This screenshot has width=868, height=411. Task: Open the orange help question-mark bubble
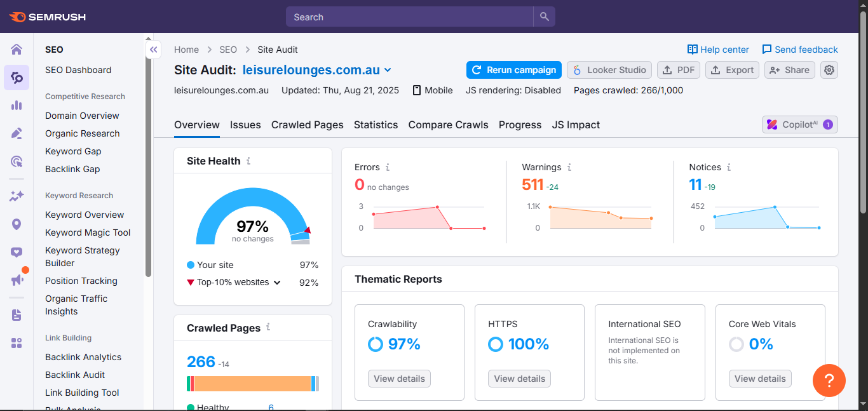(x=829, y=381)
